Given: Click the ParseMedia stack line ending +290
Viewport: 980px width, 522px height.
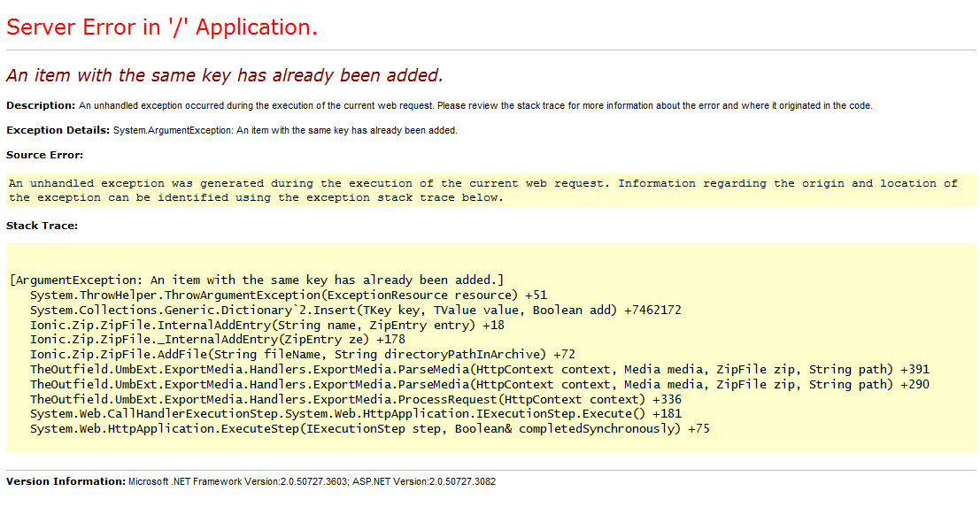Looking at the screenshot, I should point(479,384).
